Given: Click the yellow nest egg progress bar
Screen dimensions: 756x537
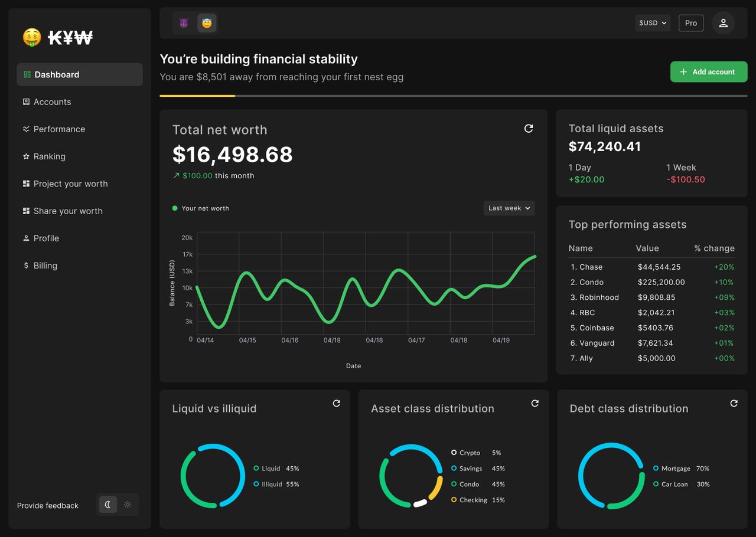Looking at the screenshot, I should tap(197, 96).
